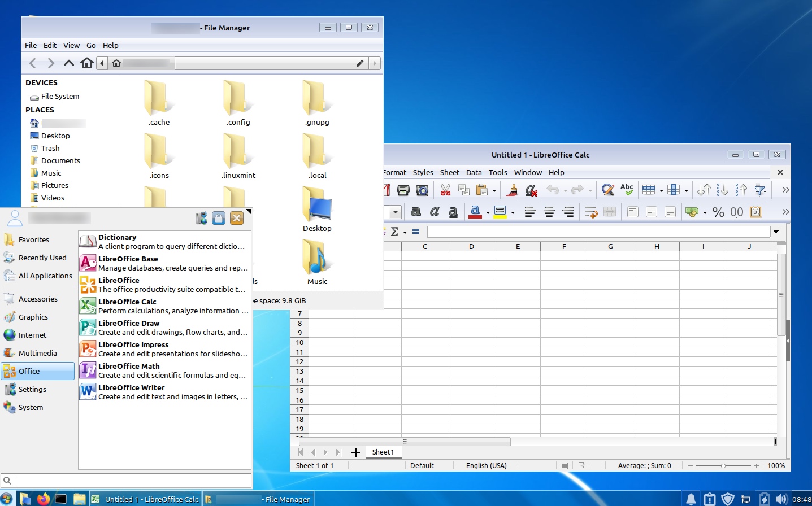This screenshot has width=812, height=506.
Task: Format selected cells as percent
Action: tap(718, 212)
